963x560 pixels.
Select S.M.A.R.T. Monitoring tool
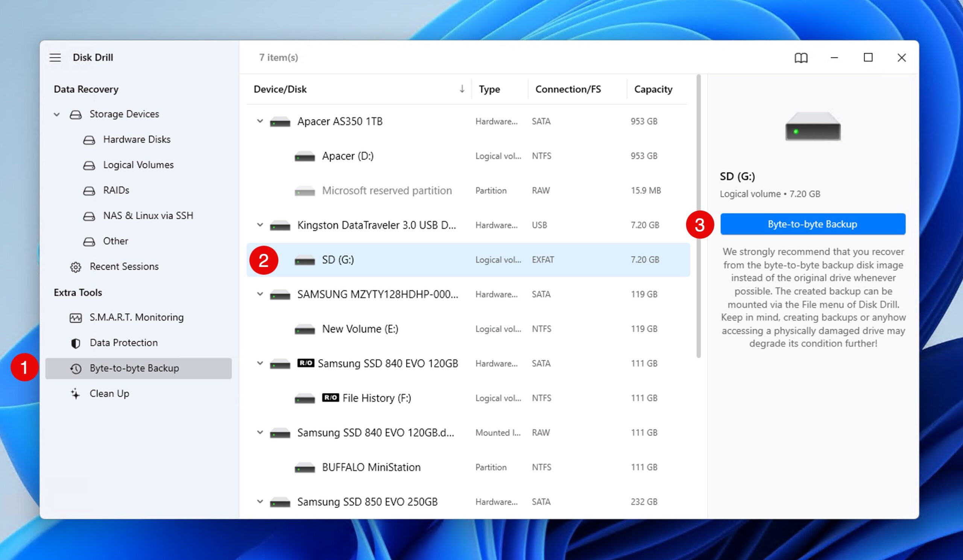(x=137, y=317)
